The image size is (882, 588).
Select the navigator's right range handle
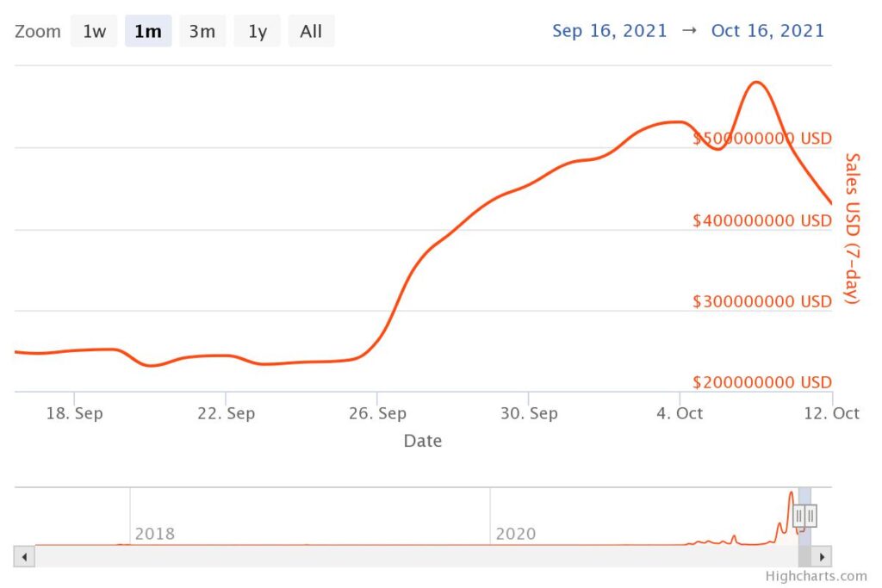tap(811, 516)
